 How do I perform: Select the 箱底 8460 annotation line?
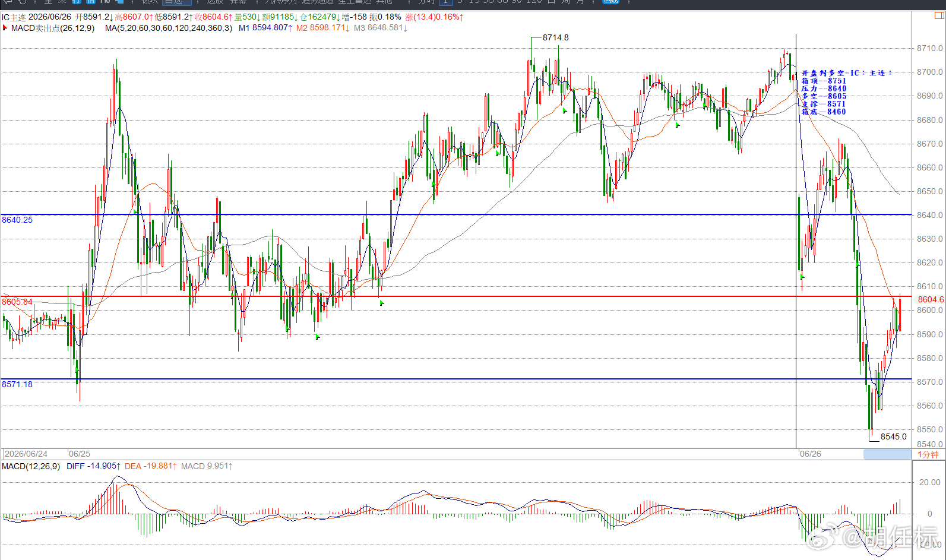tap(824, 112)
